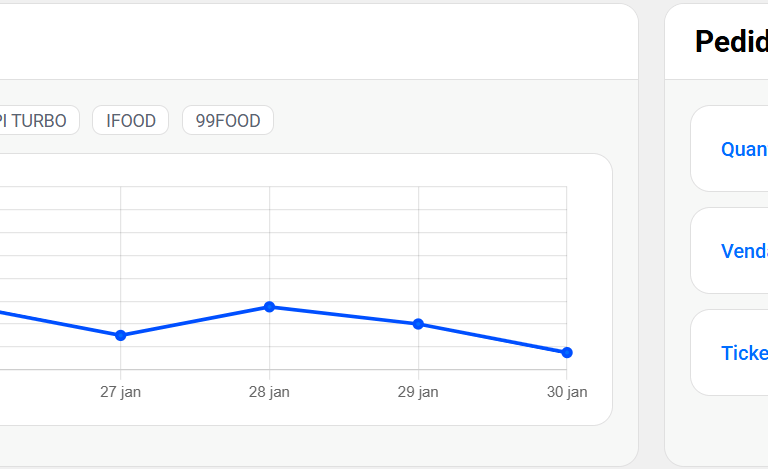Click the line segment between 27 and 28 jan

[x=195, y=320]
